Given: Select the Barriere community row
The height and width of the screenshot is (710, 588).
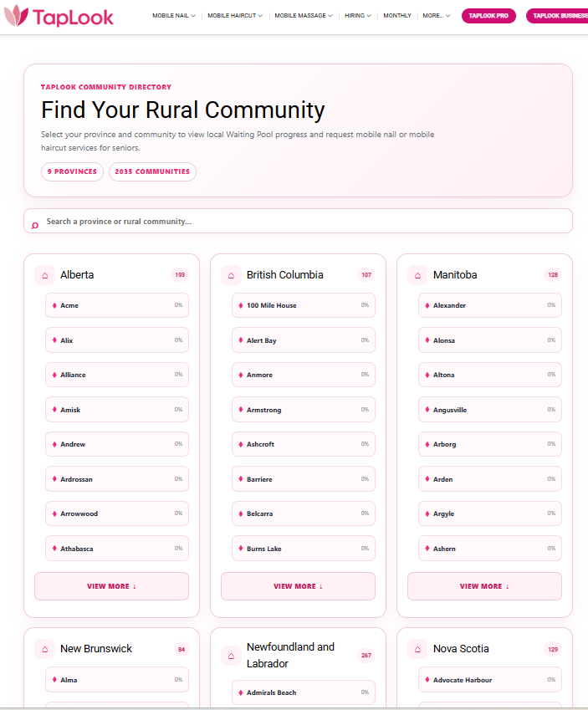Looking at the screenshot, I should click(304, 479).
